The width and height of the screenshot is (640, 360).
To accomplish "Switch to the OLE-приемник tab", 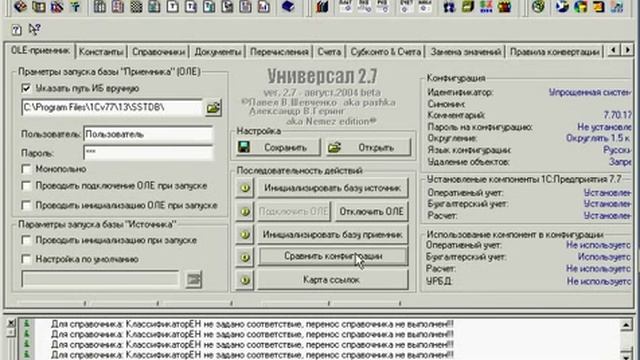I will pyautogui.click(x=40, y=51).
